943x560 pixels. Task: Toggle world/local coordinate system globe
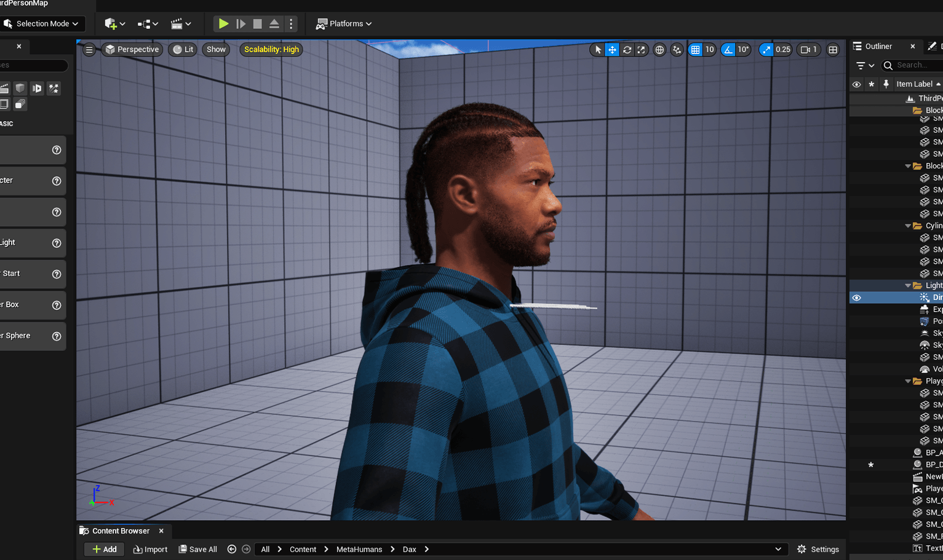coord(659,50)
